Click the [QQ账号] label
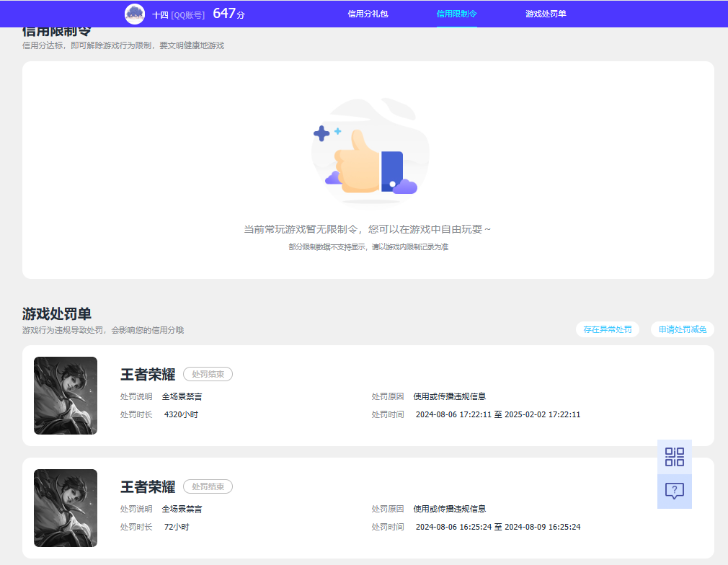Image resolution: width=728 pixels, height=565 pixels. [188, 15]
